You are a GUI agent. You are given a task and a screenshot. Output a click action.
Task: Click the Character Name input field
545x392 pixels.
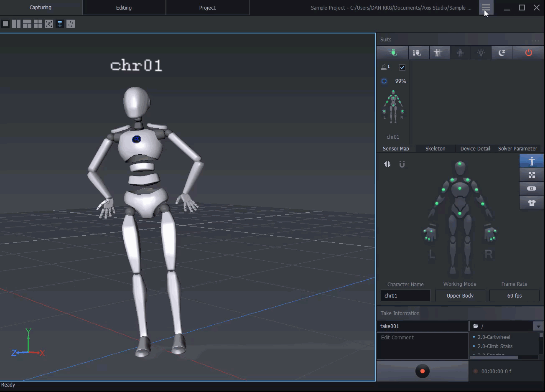click(x=405, y=296)
